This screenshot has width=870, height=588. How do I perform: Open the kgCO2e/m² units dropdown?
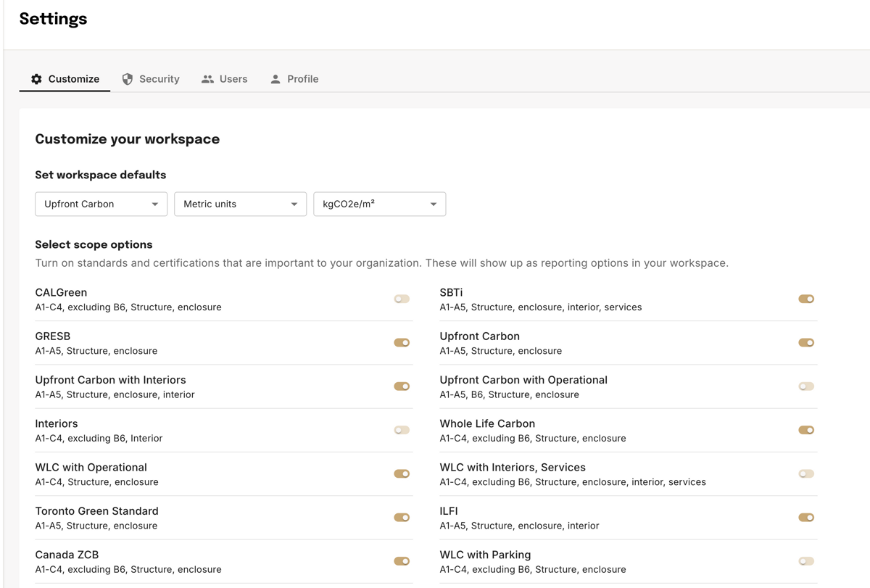click(x=380, y=204)
